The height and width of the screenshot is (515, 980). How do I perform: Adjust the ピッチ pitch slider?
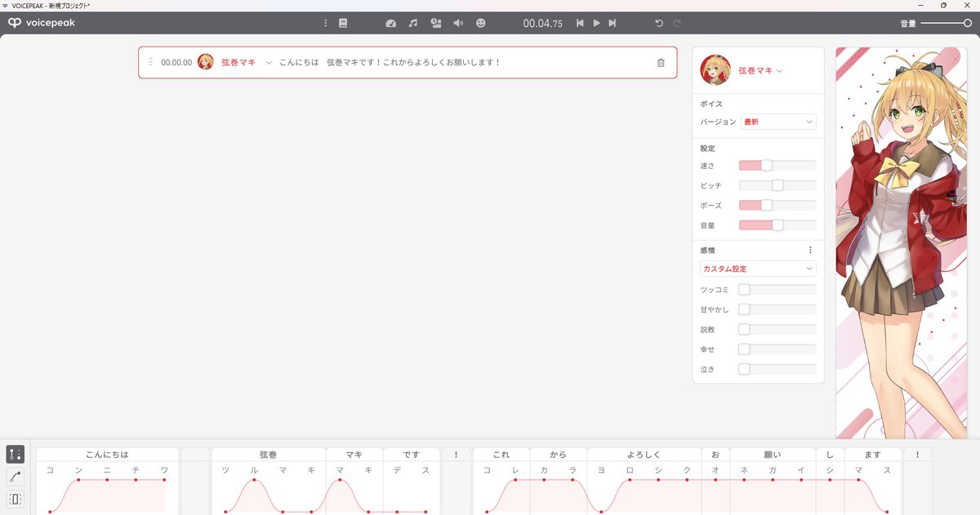click(x=777, y=185)
